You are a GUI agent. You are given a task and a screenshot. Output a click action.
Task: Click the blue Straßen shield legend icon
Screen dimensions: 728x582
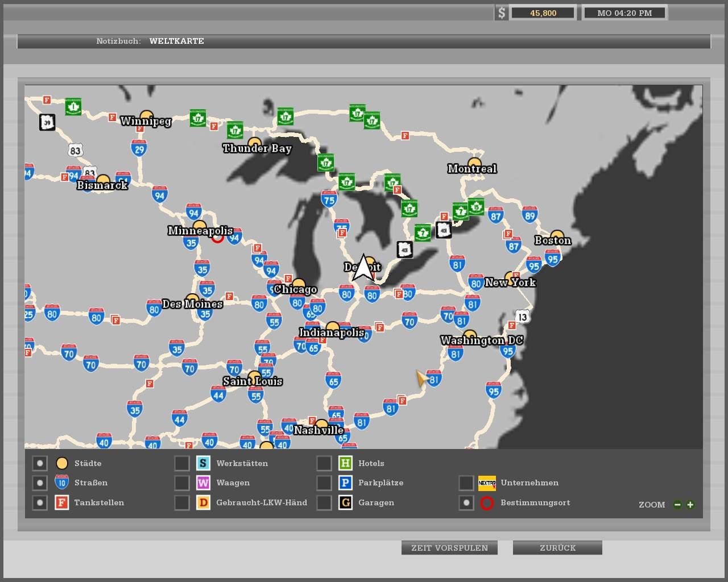tap(61, 483)
